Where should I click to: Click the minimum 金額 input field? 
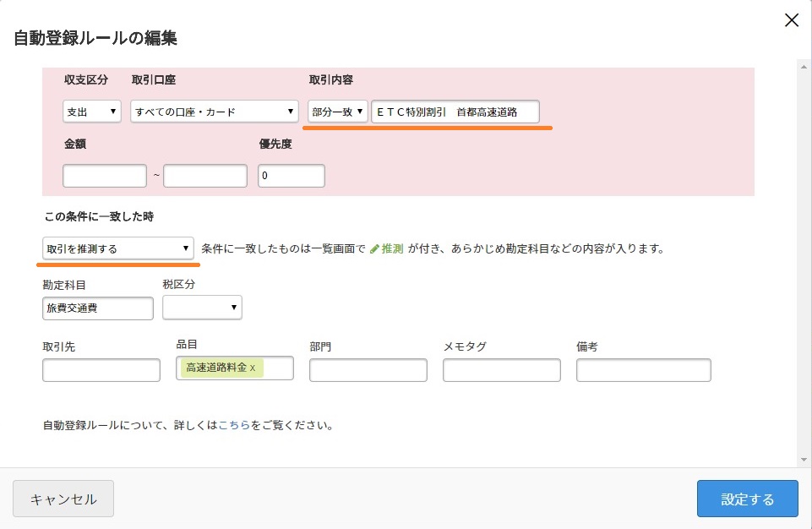tap(105, 176)
